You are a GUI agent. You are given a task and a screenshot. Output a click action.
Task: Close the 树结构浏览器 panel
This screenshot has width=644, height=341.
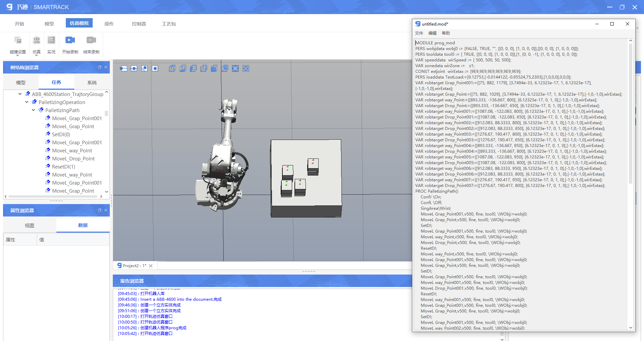[106, 67]
